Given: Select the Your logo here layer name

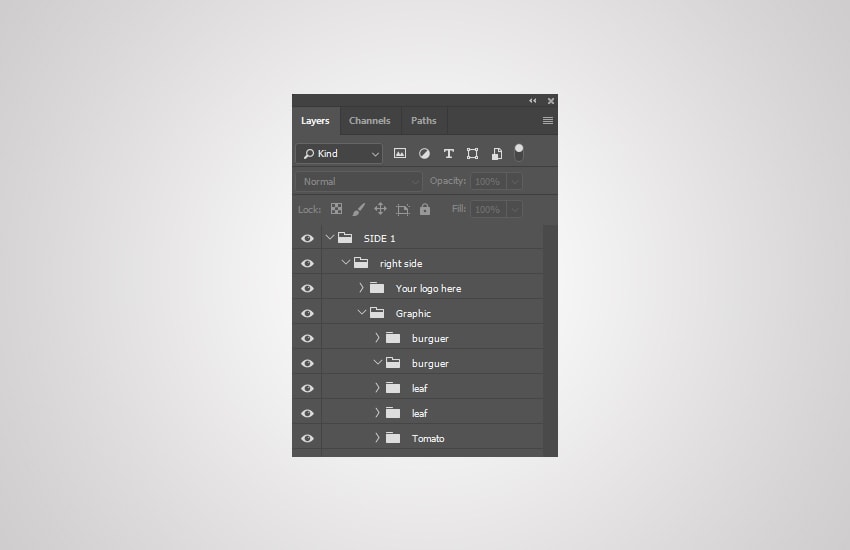Looking at the screenshot, I should coord(428,289).
